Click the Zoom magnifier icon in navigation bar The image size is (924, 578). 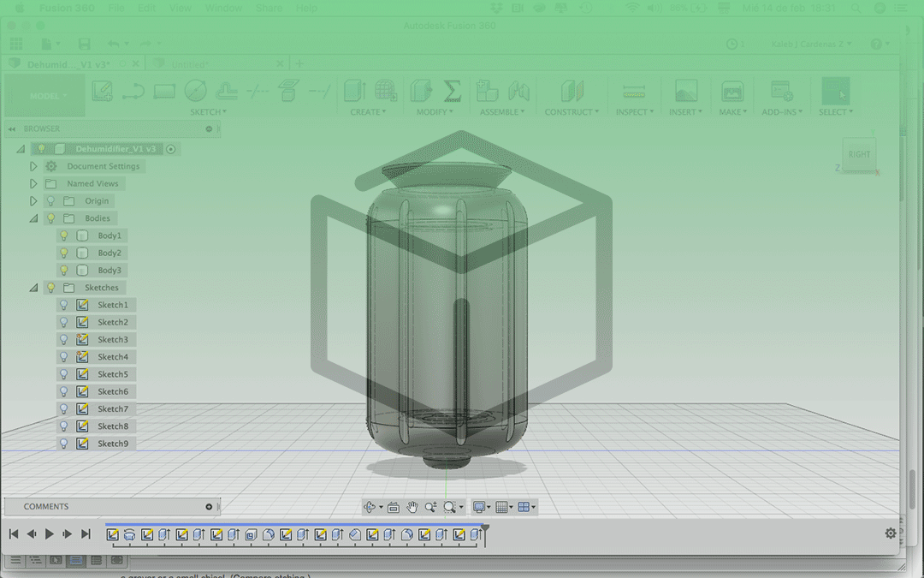point(432,506)
